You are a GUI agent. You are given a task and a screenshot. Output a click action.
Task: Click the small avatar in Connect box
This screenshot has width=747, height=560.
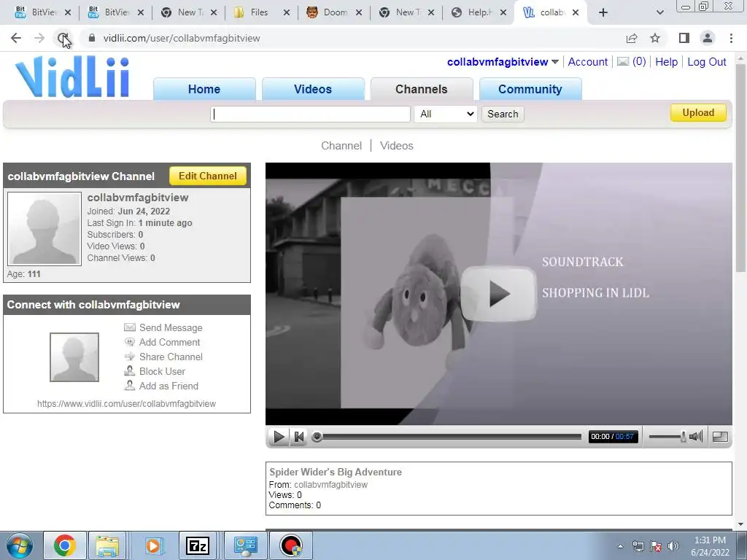click(x=74, y=357)
